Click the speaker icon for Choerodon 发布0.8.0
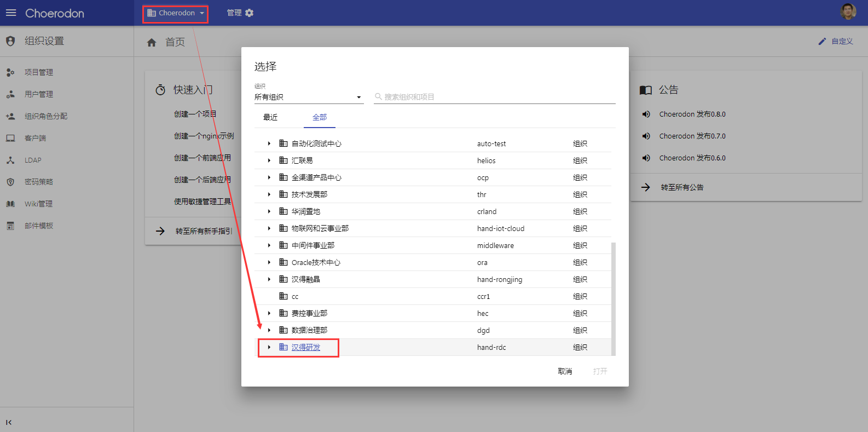Screen dimensions: 868x432 pyautogui.click(x=646, y=114)
